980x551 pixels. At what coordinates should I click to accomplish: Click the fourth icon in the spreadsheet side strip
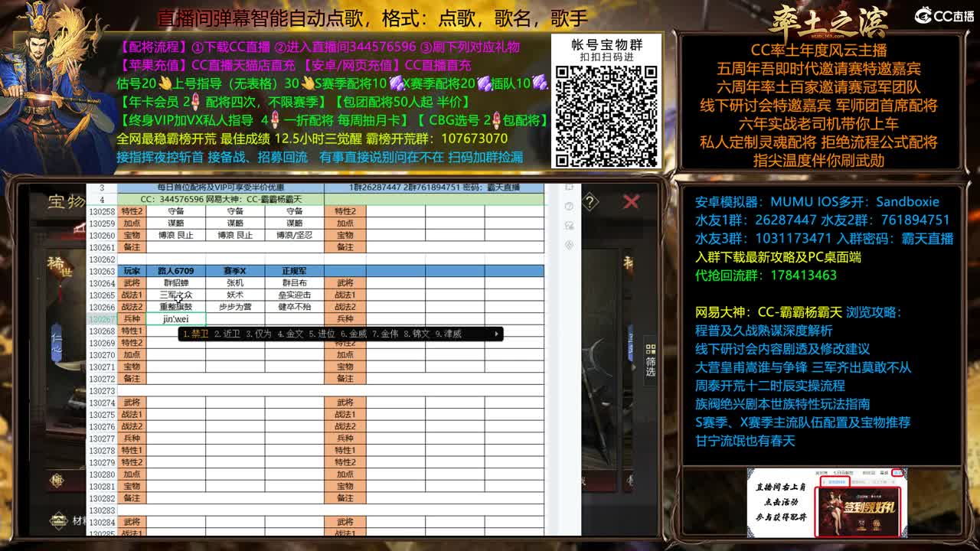[x=569, y=245]
